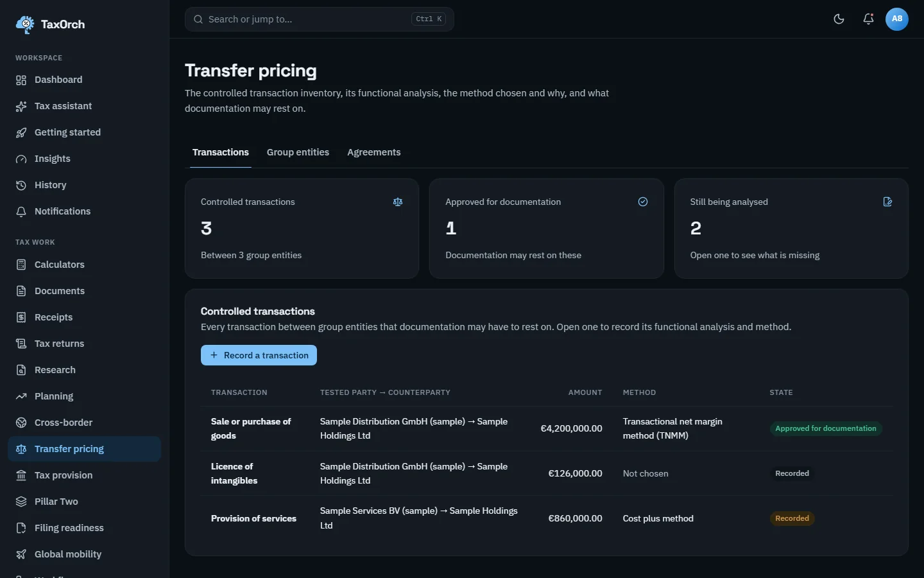
Task: Open the Calculators icon
Action: click(x=21, y=265)
